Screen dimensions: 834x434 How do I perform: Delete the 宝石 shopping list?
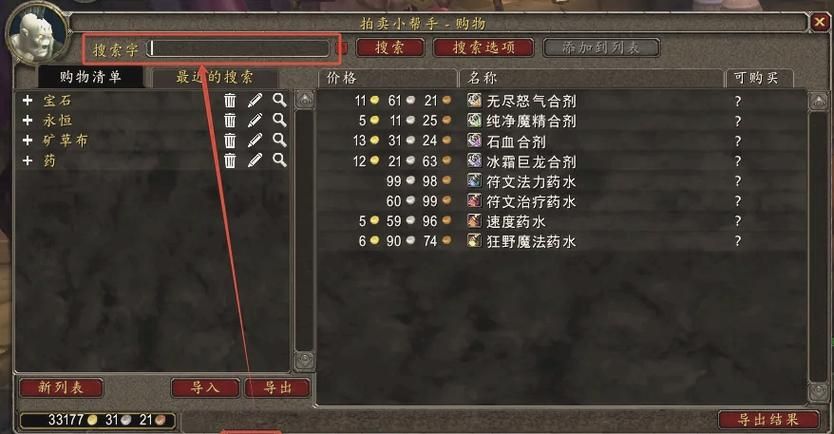click(x=230, y=101)
